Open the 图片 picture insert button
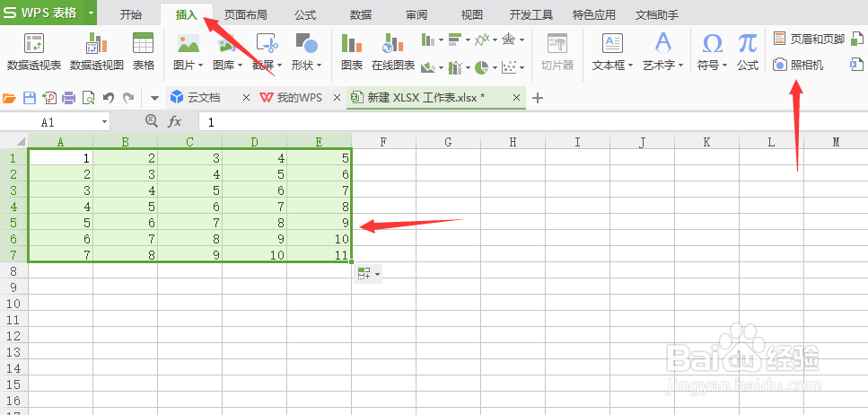This screenshot has width=868, height=415. point(189,51)
